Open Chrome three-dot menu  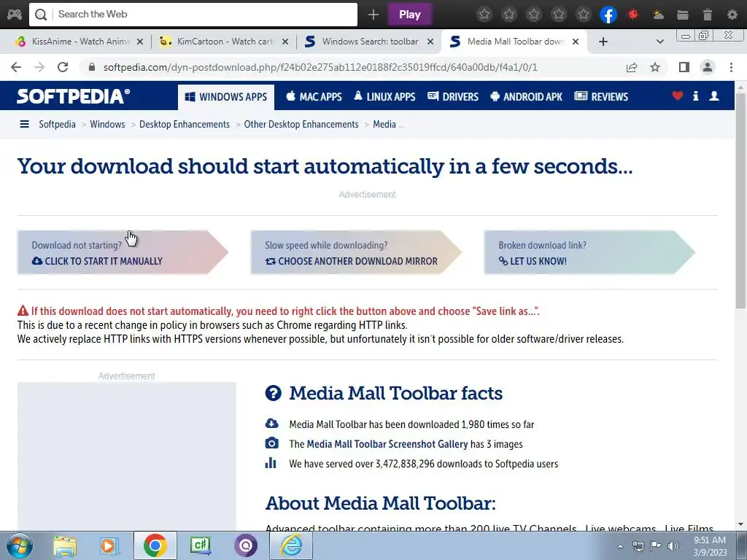[x=731, y=67]
